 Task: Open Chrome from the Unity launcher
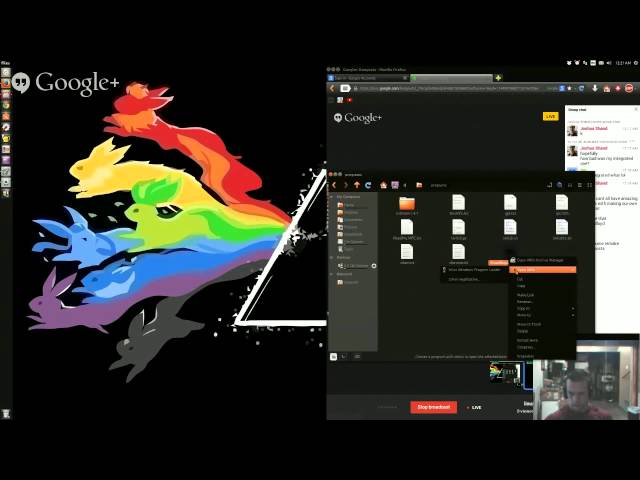tap(6, 105)
